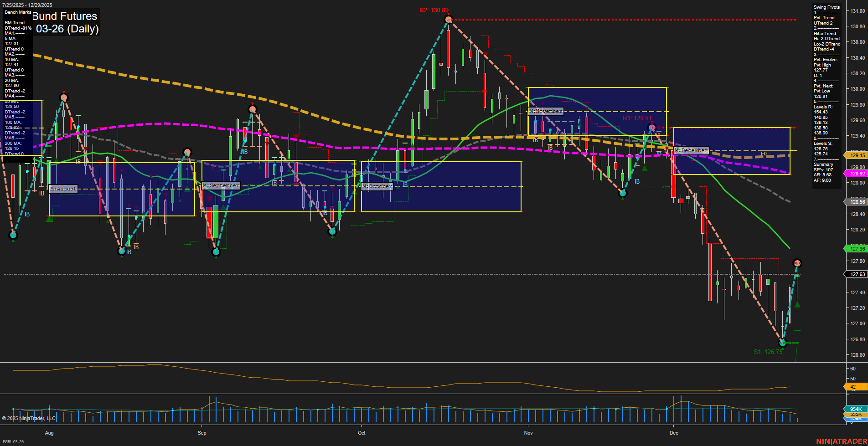Click the Bund Futures 03-26 (Daily) chart title
Viewport: 868px width, 446px height.
[64, 22]
